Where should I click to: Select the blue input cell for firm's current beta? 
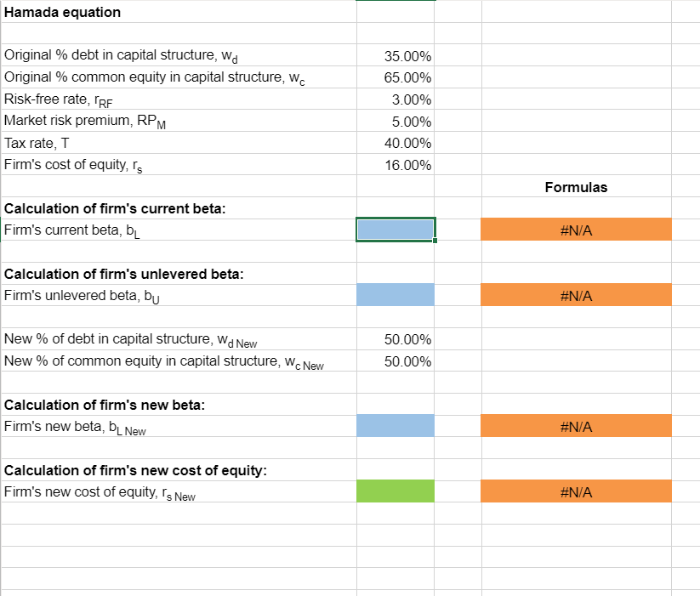click(x=395, y=230)
